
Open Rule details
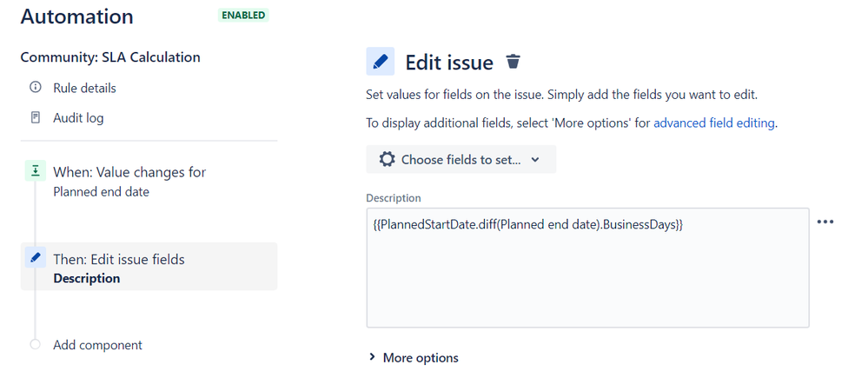(84, 88)
